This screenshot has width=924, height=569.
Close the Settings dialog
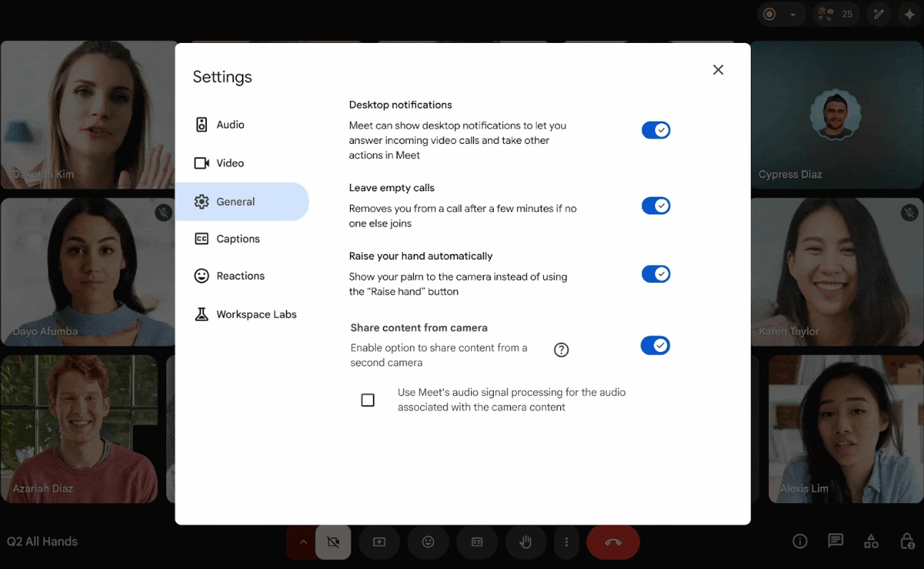(x=719, y=69)
